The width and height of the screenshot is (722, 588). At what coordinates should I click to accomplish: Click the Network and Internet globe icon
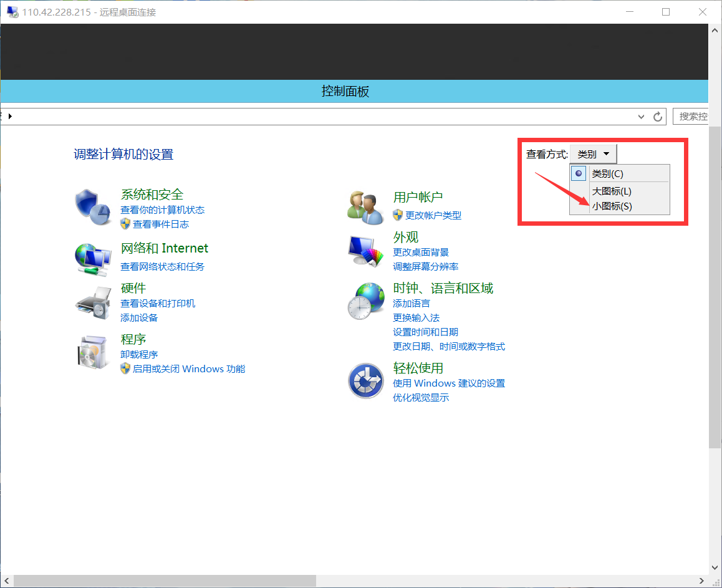(x=93, y=257)
